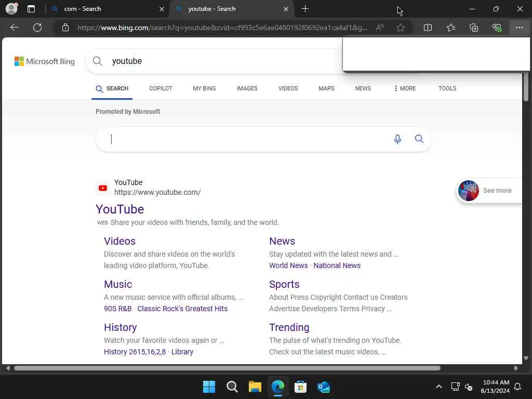The image size is (532, 399).
Task: Close the "com - Search" tab
Action: (x=162, y=9)
